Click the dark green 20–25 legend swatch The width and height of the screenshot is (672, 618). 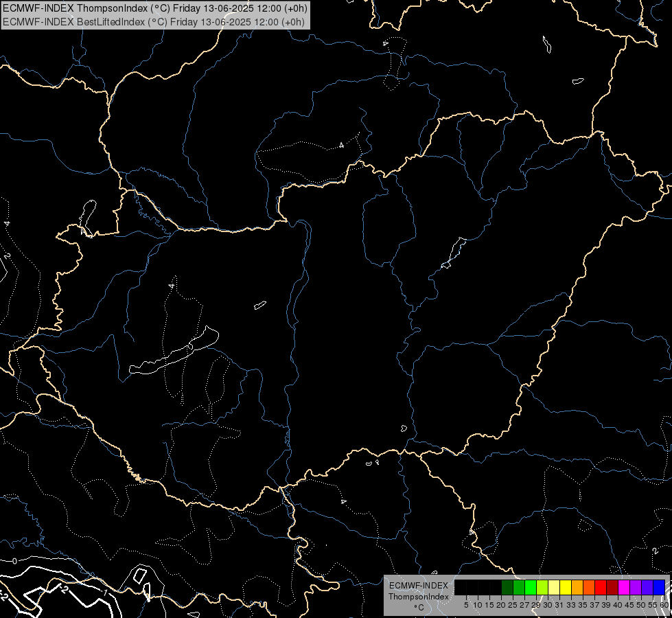pos(507,587)
